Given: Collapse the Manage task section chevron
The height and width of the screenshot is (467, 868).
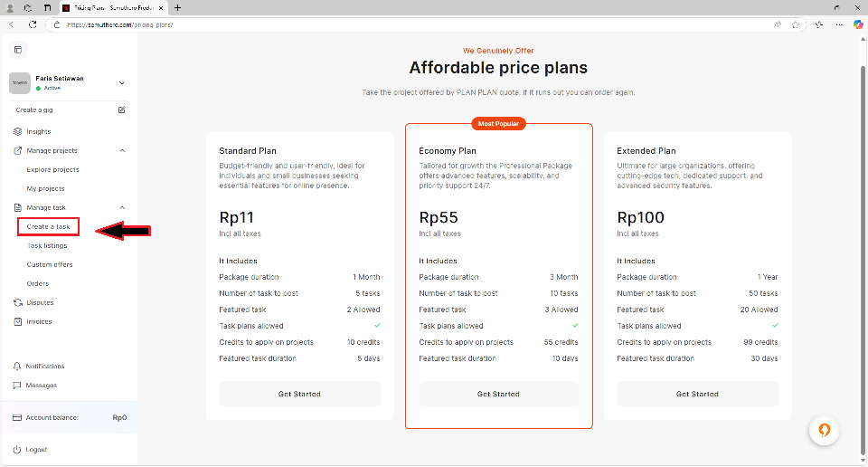Looking at the screenshot, I should pos(122,207).
